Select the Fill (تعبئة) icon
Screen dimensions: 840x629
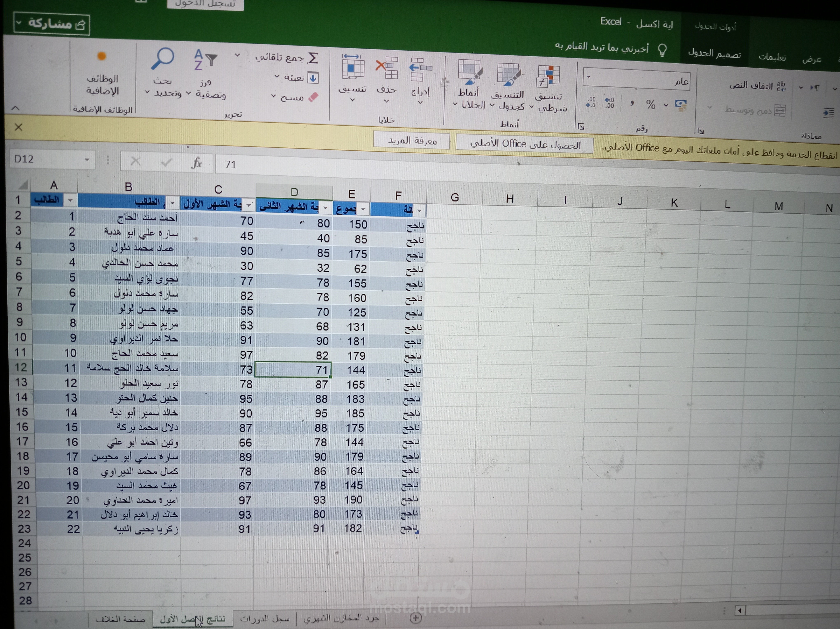pos(313,78)
